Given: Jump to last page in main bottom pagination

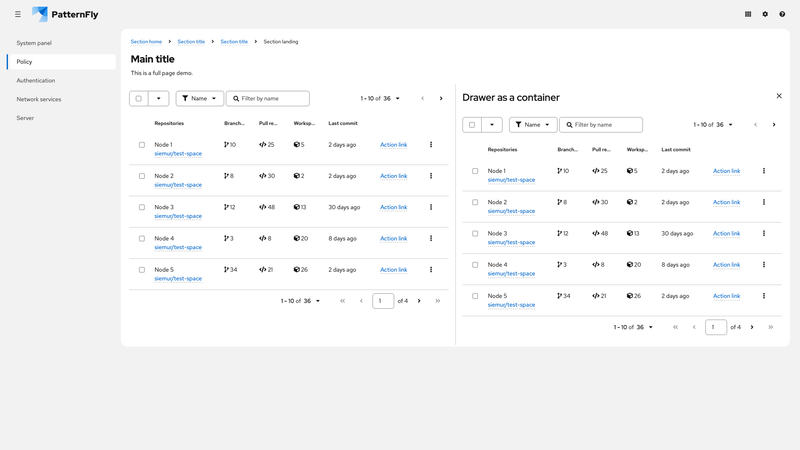Looking at the screenshot, I should point(438,301).
